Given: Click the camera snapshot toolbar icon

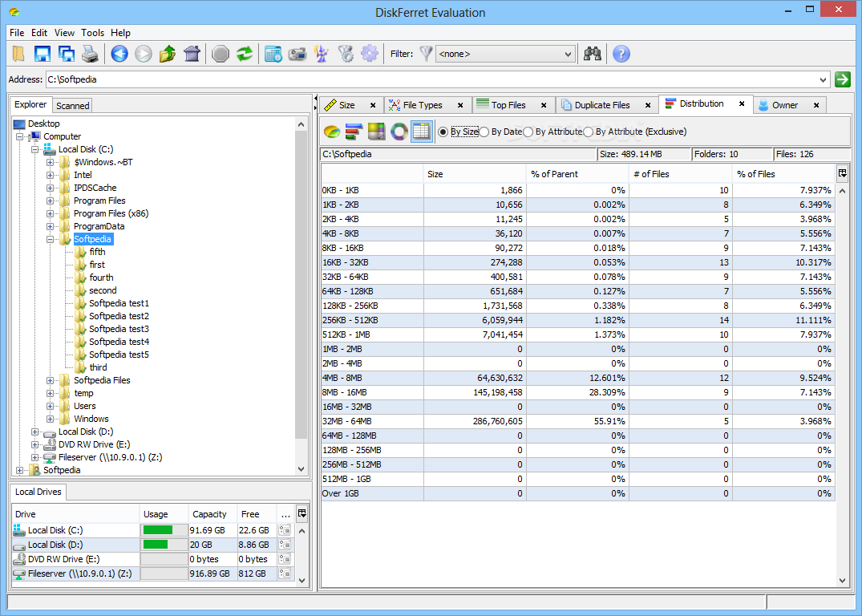Looking at the screenshot, I should [297, 54].
